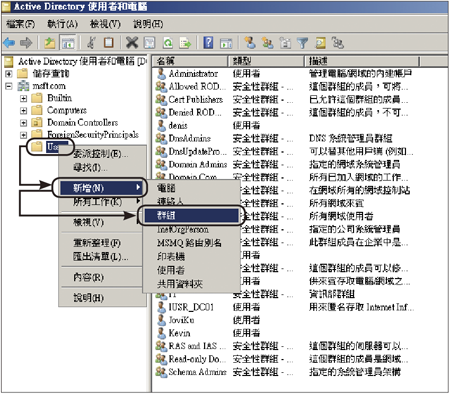450x394 pixels.
Task: Click the Forward arrow toolbar icon
Action: [x=26, y=43]
